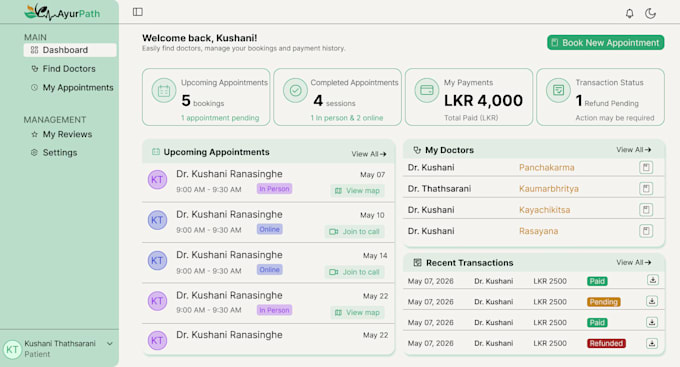The width and height of the screenshot is (680, 367).
Task: Open Settings in sidebar
Action: click(54, 153)
